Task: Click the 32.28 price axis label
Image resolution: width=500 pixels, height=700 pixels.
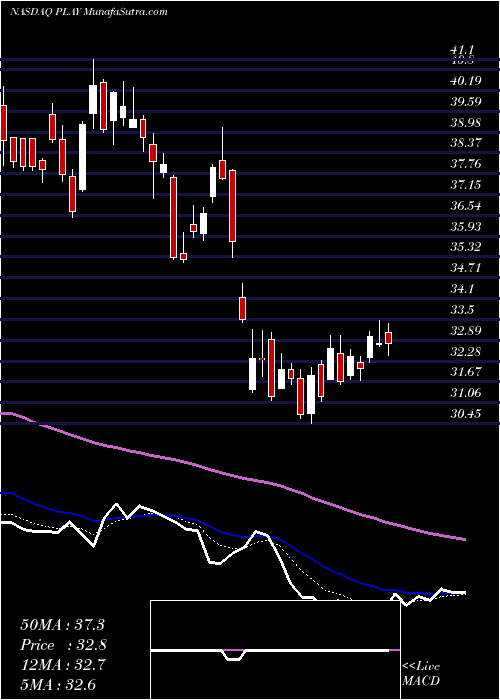Action: click(466, 351)
